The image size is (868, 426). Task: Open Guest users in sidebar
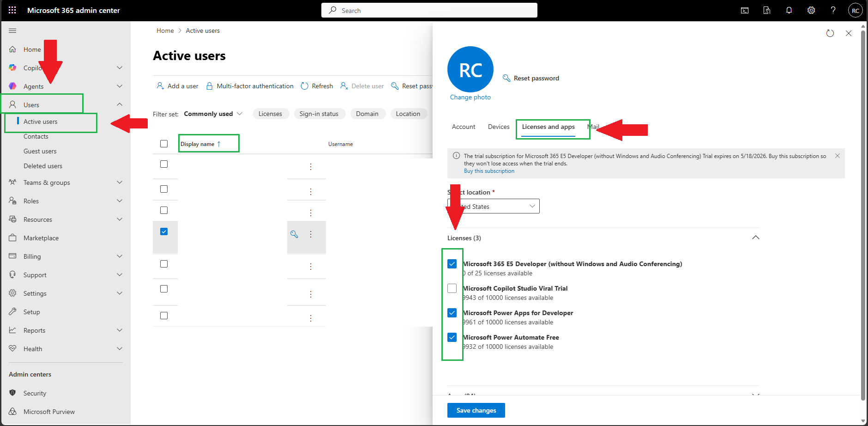[x=40, y=151]
